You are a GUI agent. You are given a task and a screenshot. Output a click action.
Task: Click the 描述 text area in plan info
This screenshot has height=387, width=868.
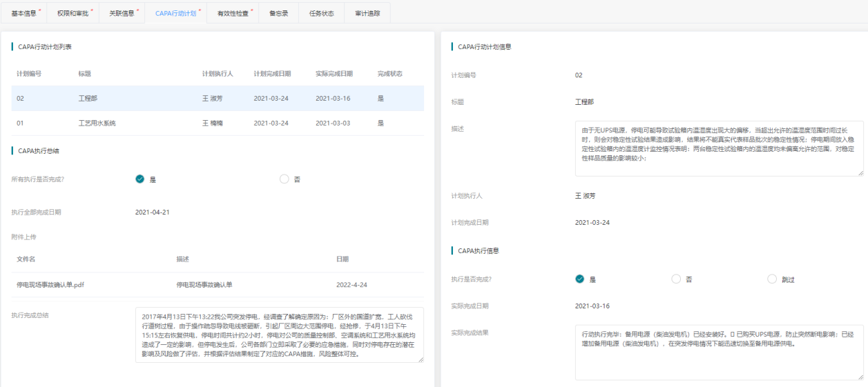click(719, 149)
